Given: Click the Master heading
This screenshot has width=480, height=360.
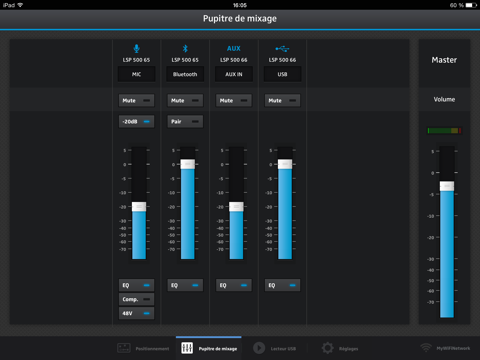Looking at the screenshot, I should (x=444, y=60).
